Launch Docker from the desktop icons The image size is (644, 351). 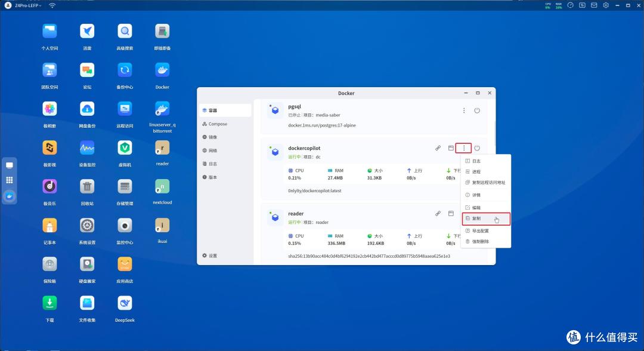pos(162,70)
